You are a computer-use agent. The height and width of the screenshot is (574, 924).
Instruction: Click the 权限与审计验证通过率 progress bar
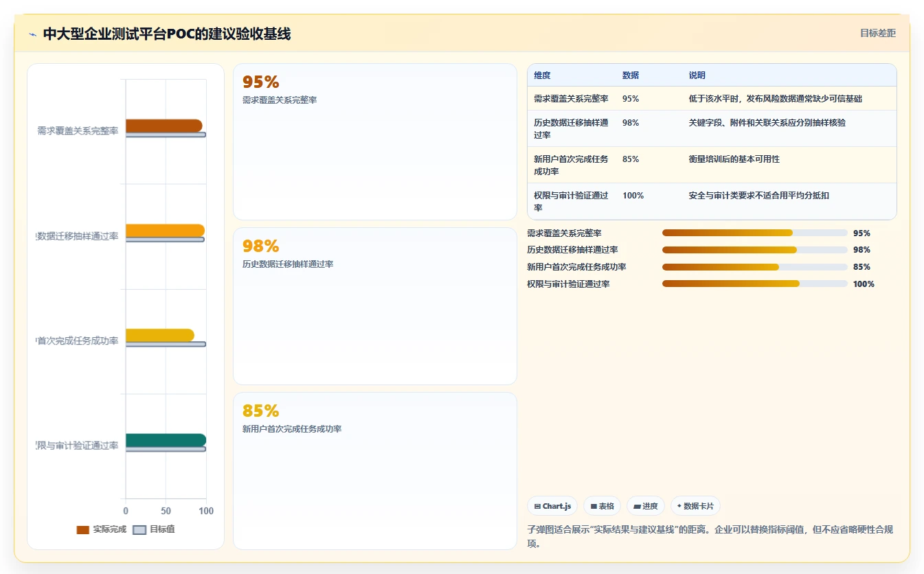tap(754, 284)
